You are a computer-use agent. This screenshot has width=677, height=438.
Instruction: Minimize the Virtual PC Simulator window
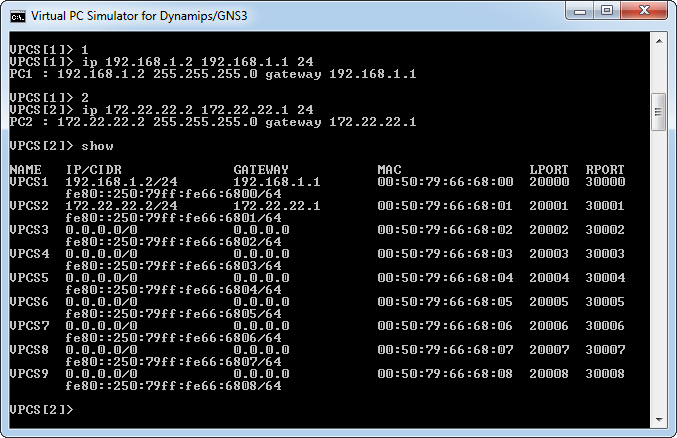(580, 11)
